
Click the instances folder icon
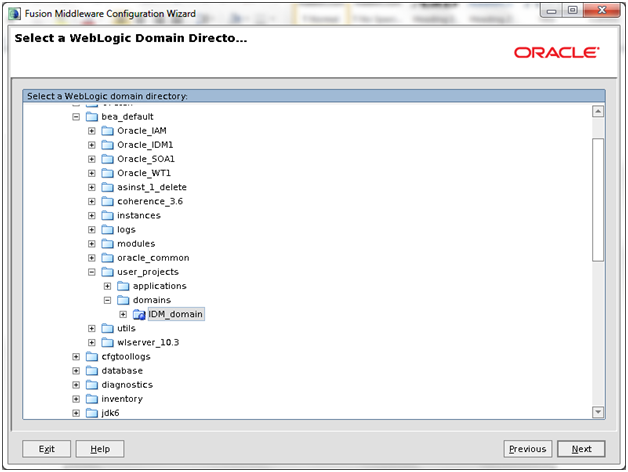click(107, 216)
